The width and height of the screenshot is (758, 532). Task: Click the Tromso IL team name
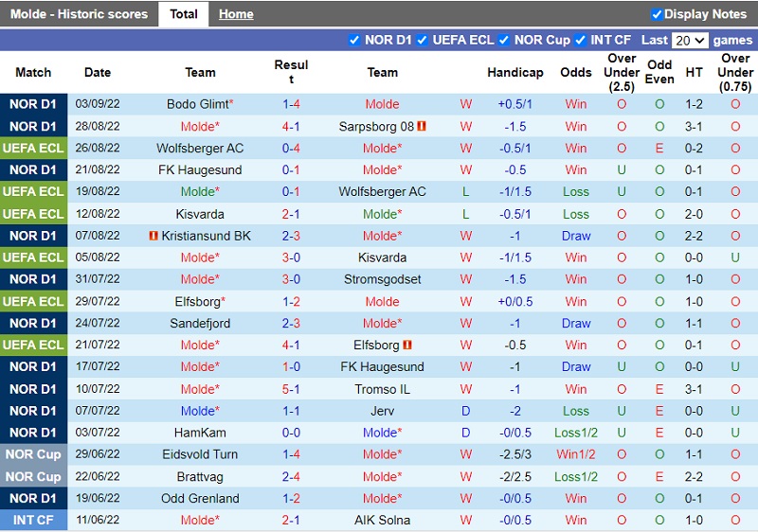[x=382, y=389]
